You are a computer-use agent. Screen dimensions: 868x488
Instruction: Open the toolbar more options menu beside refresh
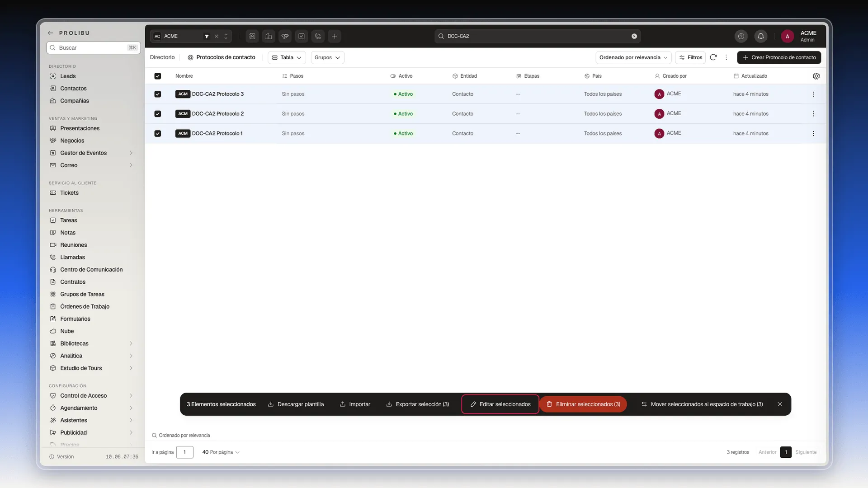click(726, 57)
